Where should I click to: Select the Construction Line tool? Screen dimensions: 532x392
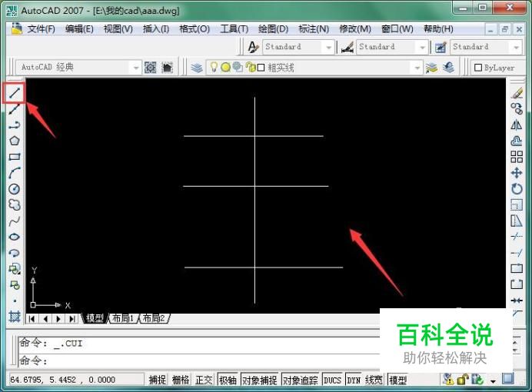pyautogui.click(x=15, y=108)
